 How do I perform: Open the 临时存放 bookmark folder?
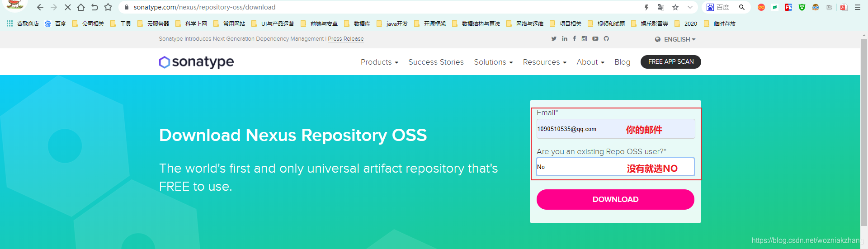(720, 23)
